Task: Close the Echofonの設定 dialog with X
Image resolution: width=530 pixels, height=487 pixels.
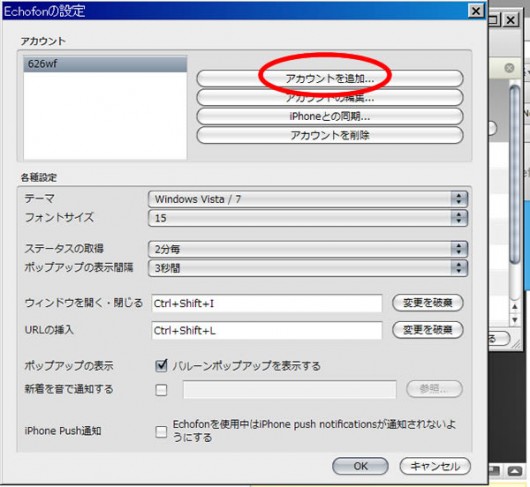Action: (476, 11)
